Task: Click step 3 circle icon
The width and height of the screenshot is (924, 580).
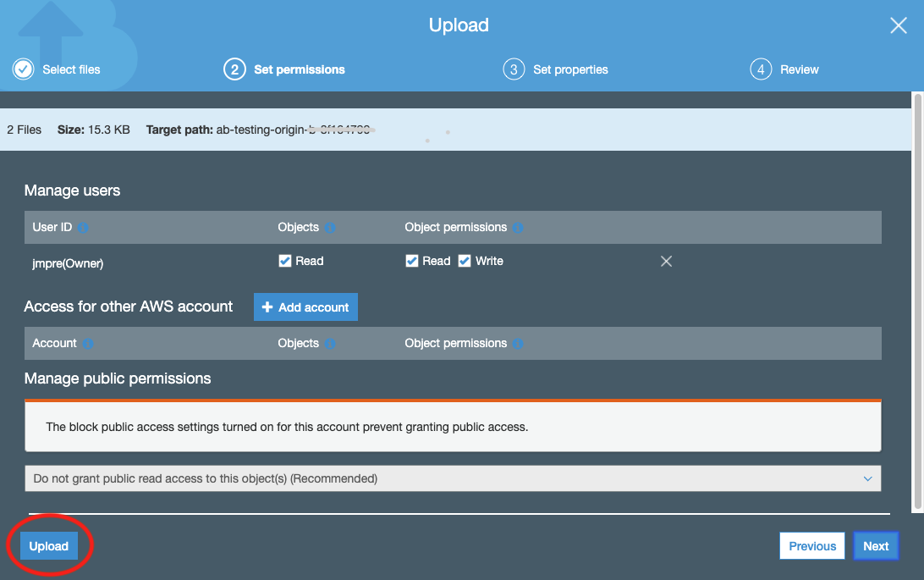Action: [x=514, y=69]
